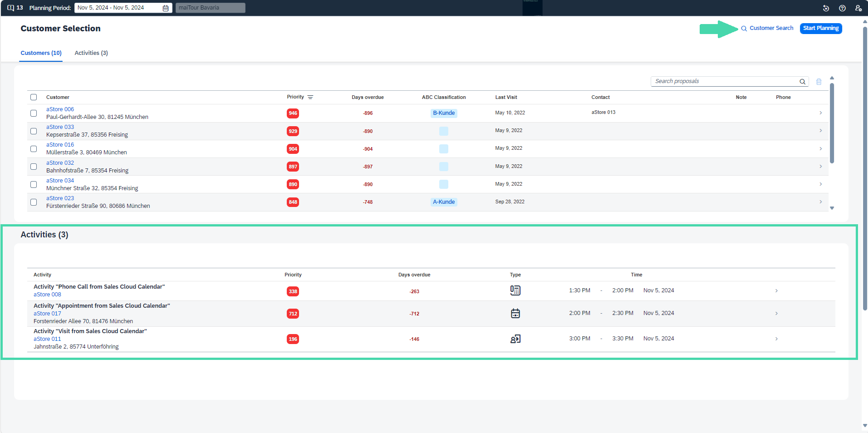Click the Last Visit column header
This screenshot has width=868, height=433.
pyautogui.click(x=506, y=97)
